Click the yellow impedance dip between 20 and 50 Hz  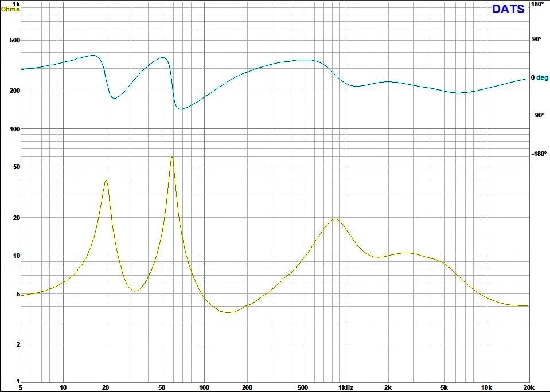point(135,291)
